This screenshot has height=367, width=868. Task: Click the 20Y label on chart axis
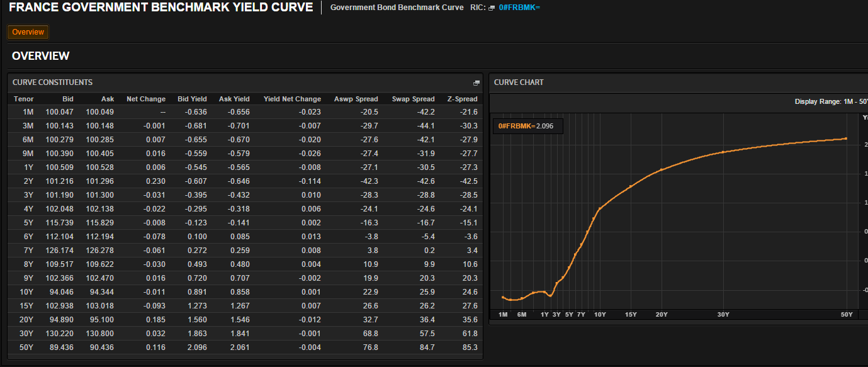click(x=662, y=315)
